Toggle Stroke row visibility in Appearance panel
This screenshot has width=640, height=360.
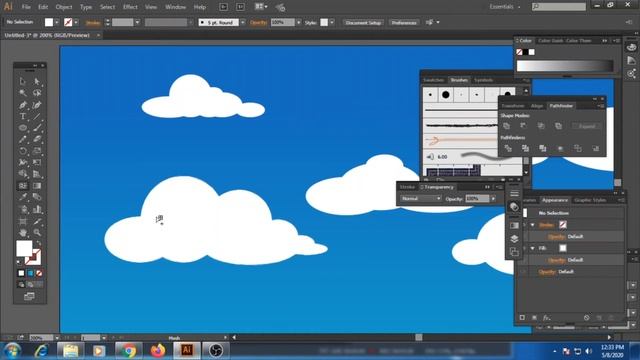click(x=524, y=225)
